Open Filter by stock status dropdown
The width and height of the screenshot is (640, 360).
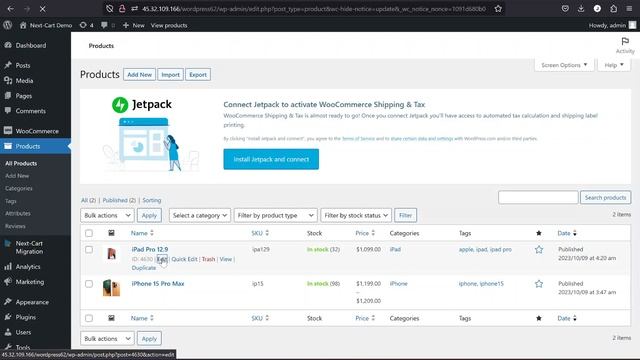coord(356,215)
